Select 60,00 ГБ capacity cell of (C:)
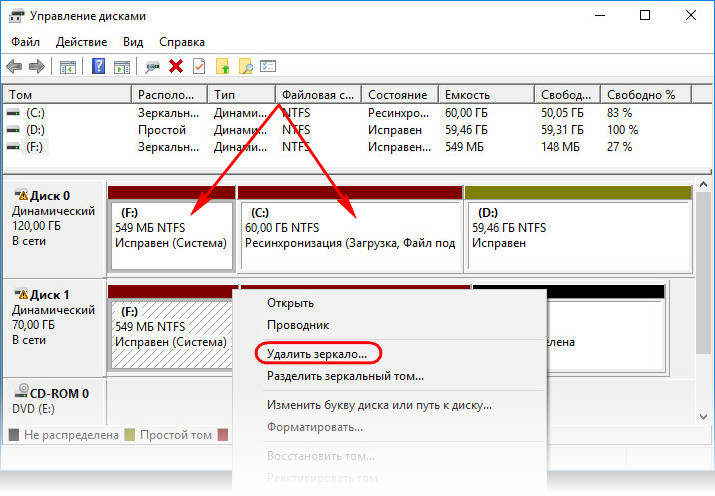This screenshot has height=496, width=715. (x=466, y=113)
